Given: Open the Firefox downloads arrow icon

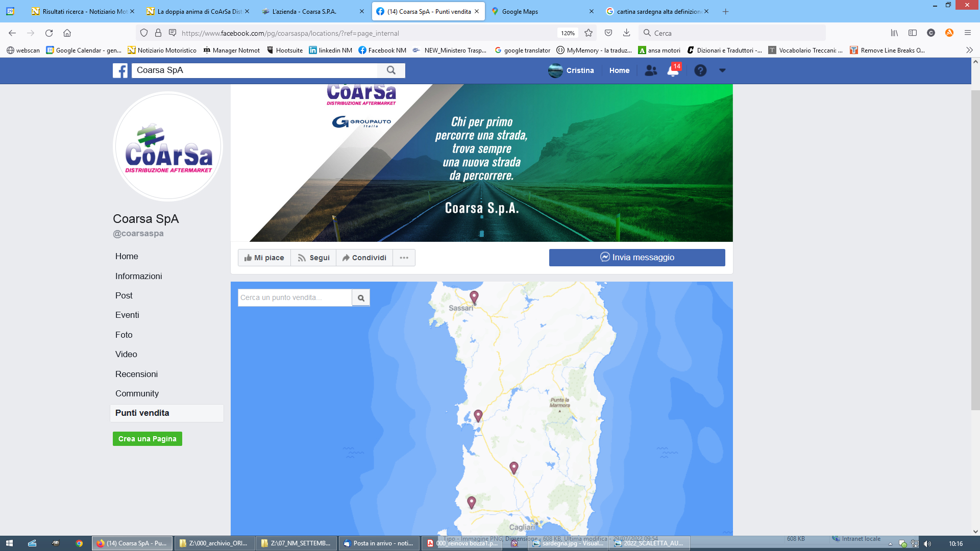Looking at the screenshot, I should click(x=626, y=33).
